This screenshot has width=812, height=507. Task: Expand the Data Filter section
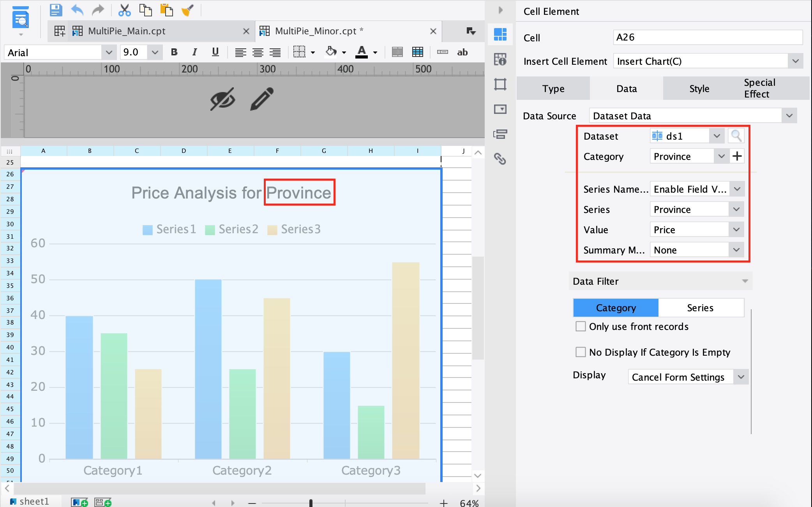pos(745,281)
